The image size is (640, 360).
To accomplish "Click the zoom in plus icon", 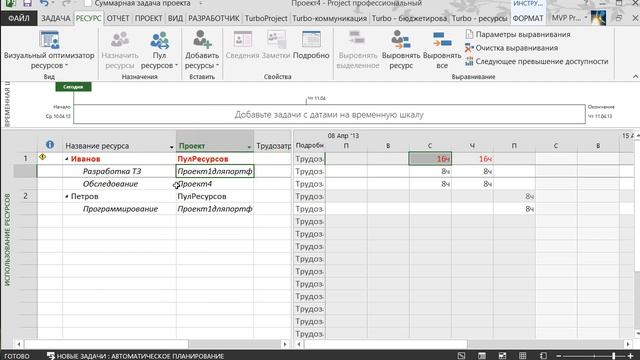I will click(630, 356).
